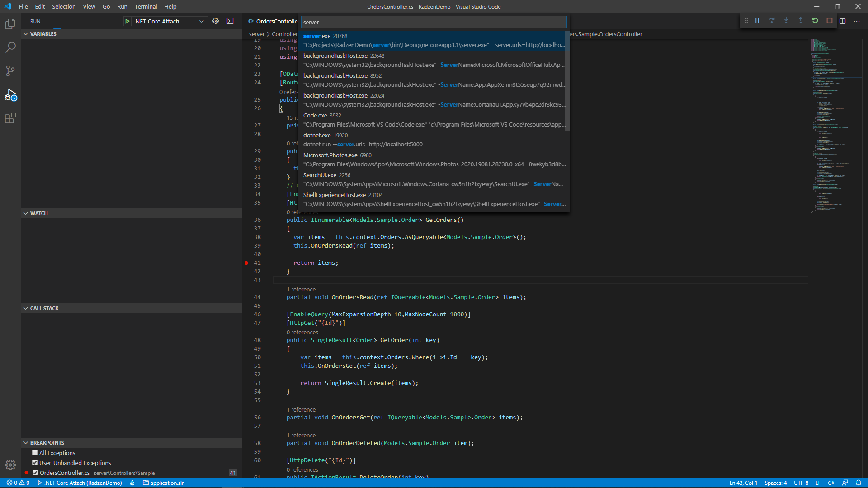Grab the debug toolbar drag handle
This screenshot has height=488, width=868.
coord(746,21)
